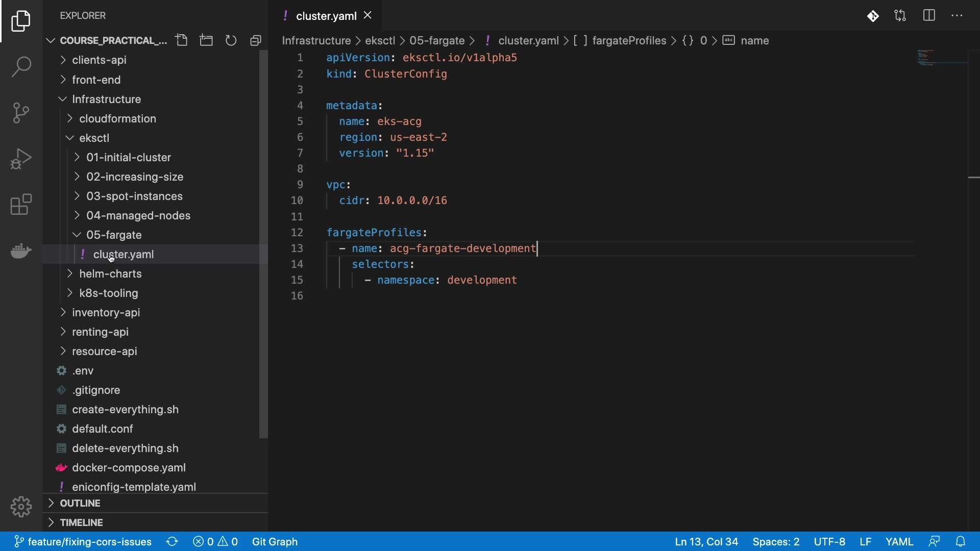Viewport: 980px width, 551px height.
Task: Open the Source Control view
Action: pos(21,113)
